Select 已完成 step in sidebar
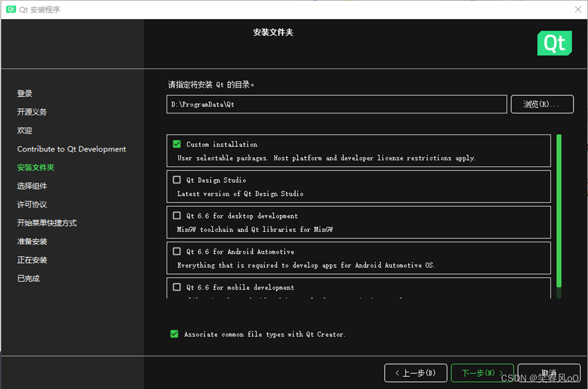This screenshot has width=588, height=389. [x=28, y=278]
